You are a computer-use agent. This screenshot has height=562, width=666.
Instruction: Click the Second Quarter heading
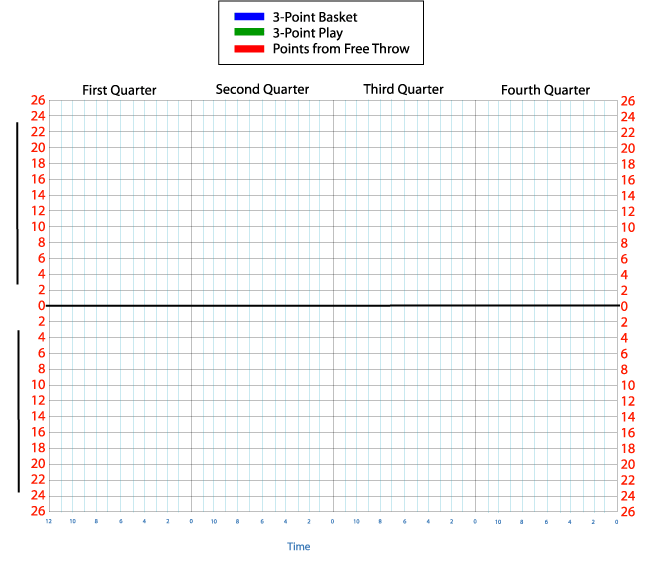pos(262,89)
